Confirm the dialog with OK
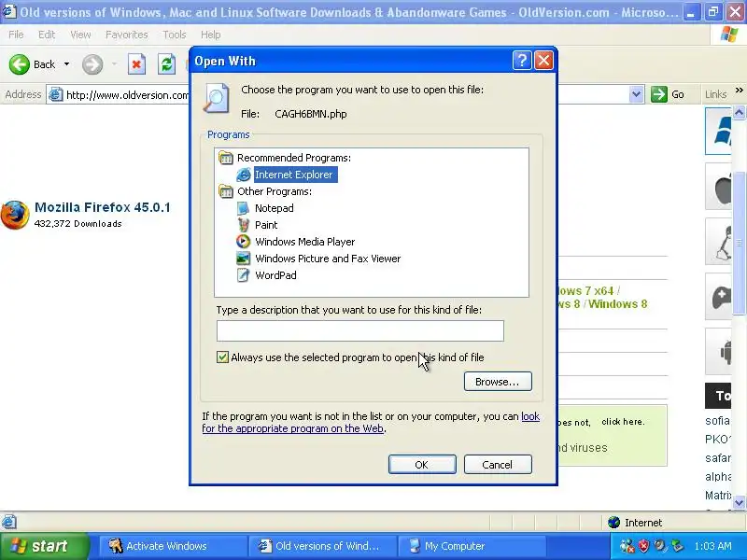 coord(422,464)
